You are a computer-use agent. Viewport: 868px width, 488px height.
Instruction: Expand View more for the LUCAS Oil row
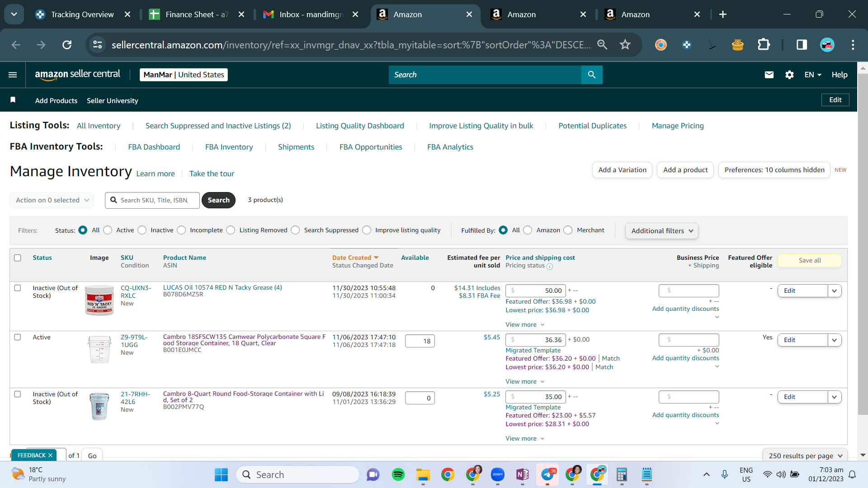pos(525,324)
